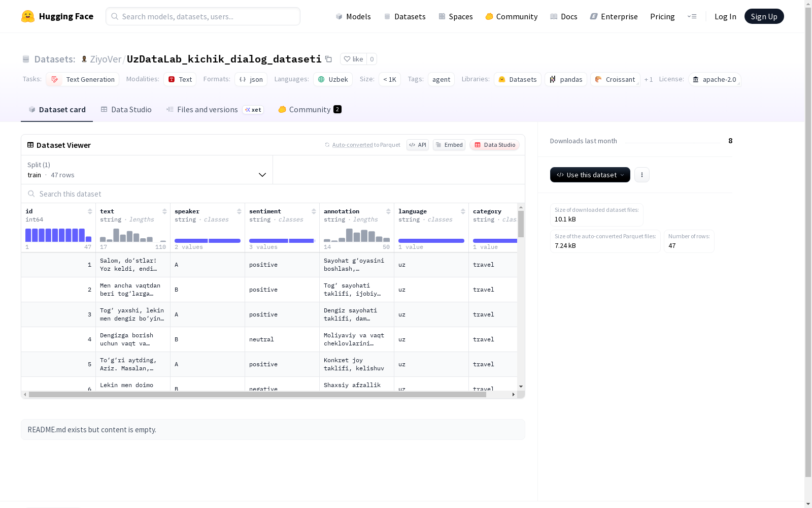Viewport: 812px width, 508px height.
Task: Click the cell 'Salom, do'stlar! Yoz keldi, endi…'
Action: click(133, 265)
